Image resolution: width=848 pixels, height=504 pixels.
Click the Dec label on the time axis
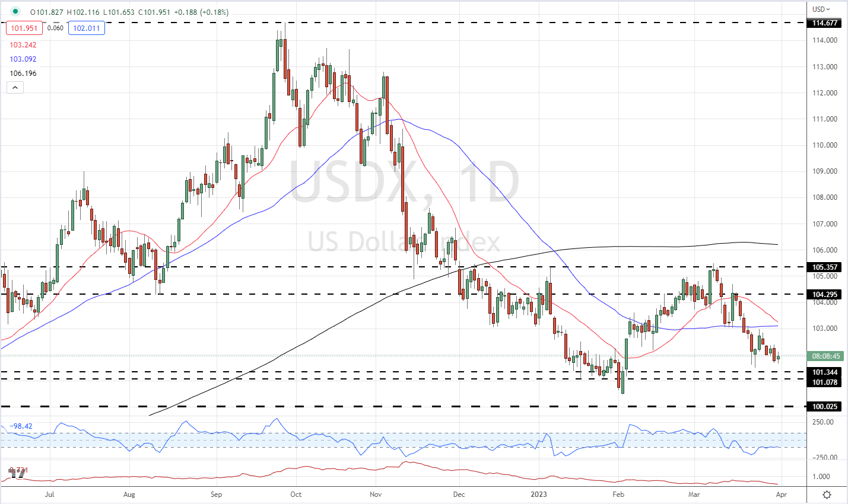[459, 495]
